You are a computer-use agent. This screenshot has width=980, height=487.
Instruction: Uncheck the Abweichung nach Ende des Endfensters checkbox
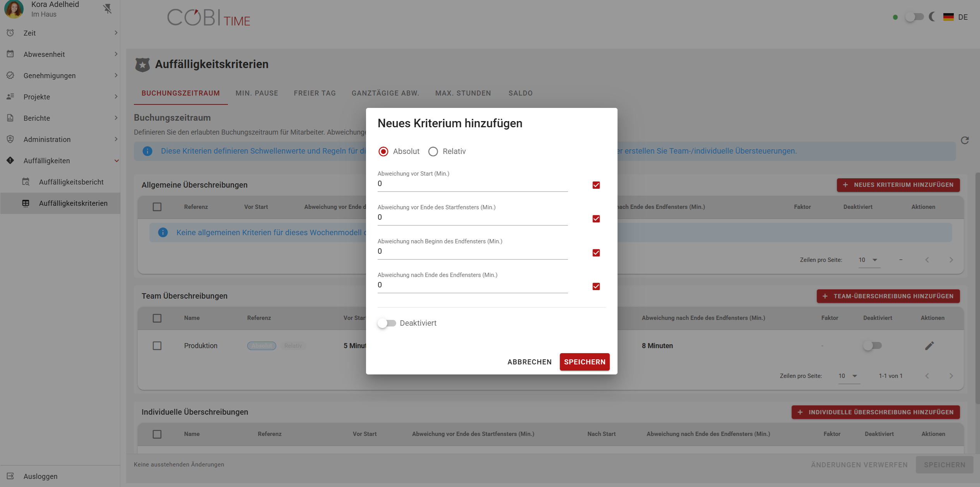(596, 287)
